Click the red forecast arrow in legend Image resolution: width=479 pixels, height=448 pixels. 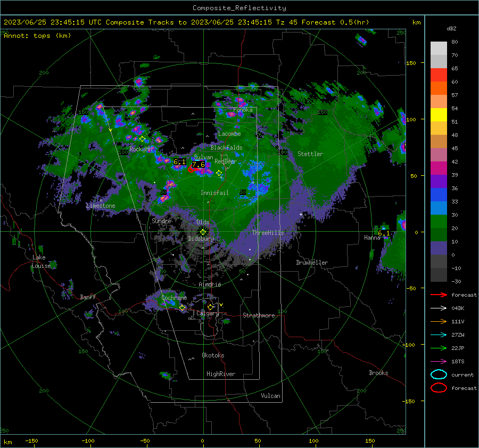(x=439, y=295)
